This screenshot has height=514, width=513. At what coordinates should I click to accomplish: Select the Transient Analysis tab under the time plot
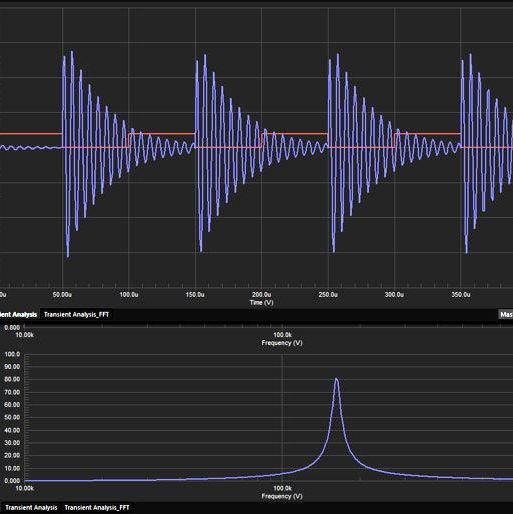18,315
